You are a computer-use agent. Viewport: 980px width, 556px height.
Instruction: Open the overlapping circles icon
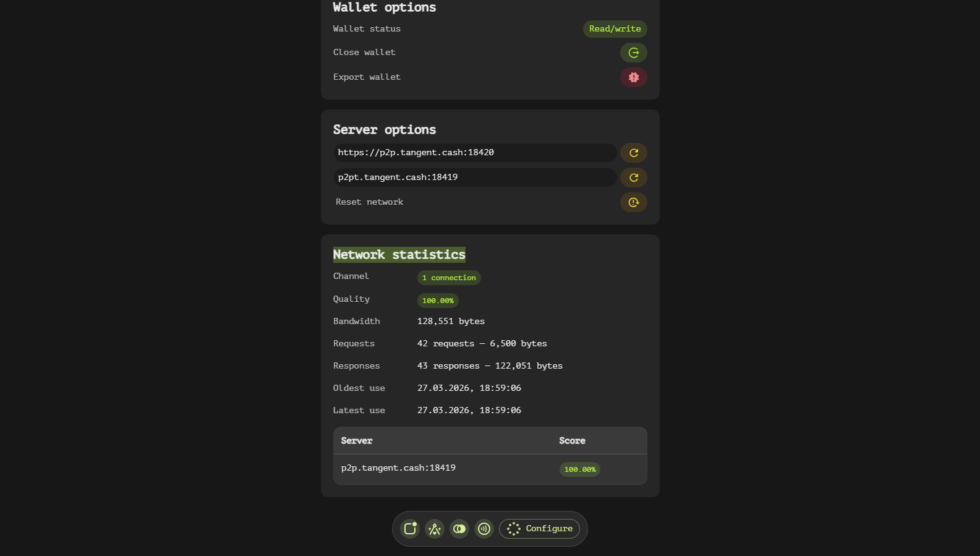point(459,529)
